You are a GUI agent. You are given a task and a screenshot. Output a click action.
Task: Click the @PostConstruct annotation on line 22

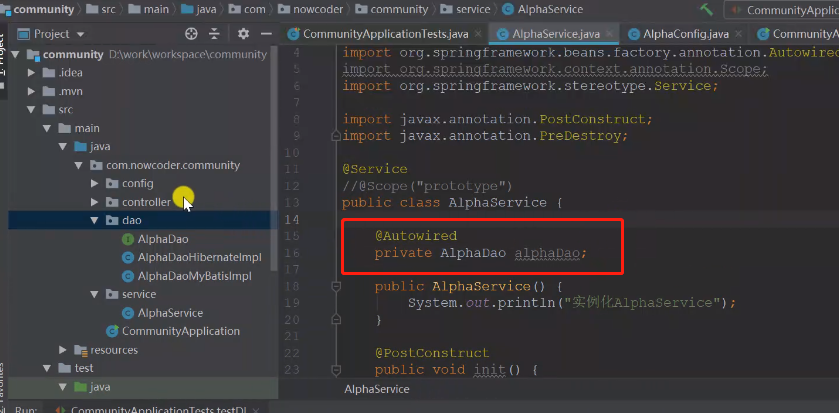coord(432,353)
